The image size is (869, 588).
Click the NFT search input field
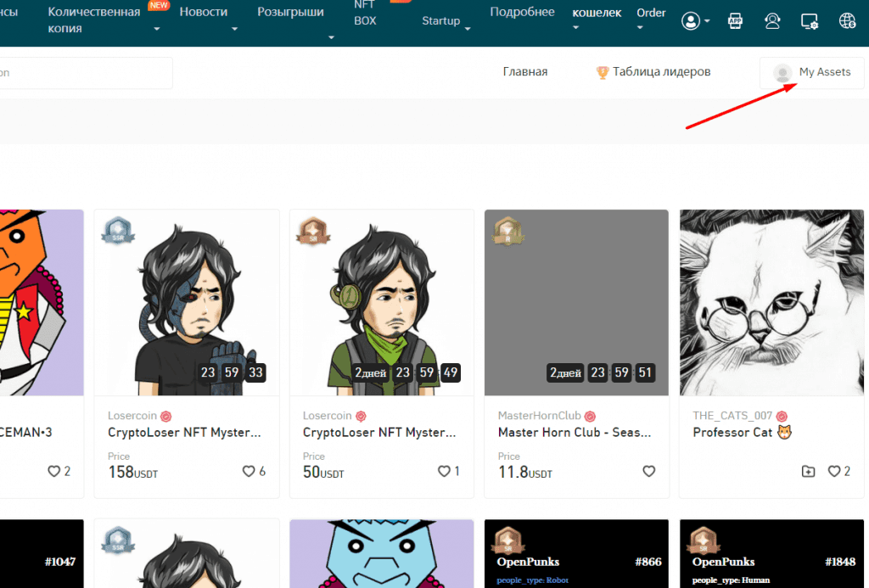click(86, 73)
